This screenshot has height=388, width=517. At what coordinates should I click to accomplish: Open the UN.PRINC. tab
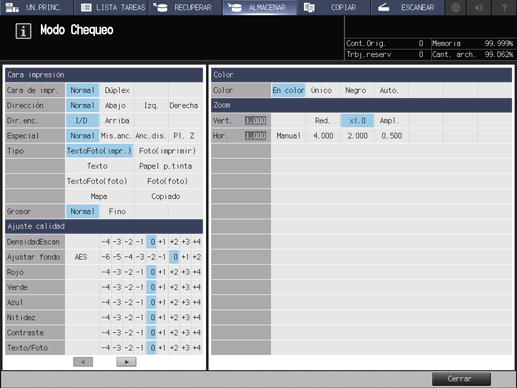coord(36,7)
